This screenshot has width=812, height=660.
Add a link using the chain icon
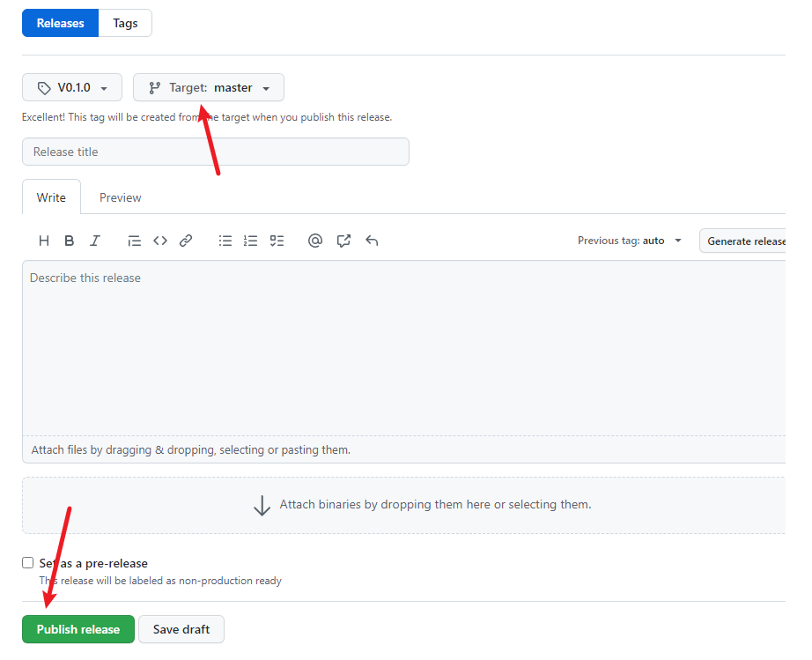(186, 241)
